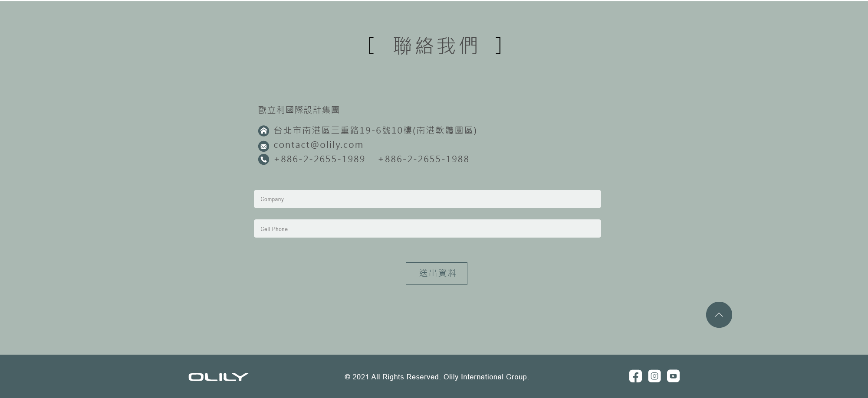
Task: Click the scroll-to-top arrow button
Action: click(x=719, y=315)
